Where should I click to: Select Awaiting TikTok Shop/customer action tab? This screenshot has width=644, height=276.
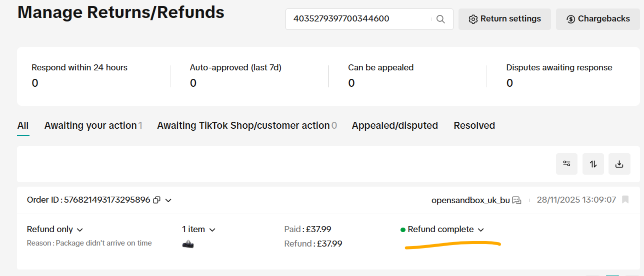coord(246,126)
